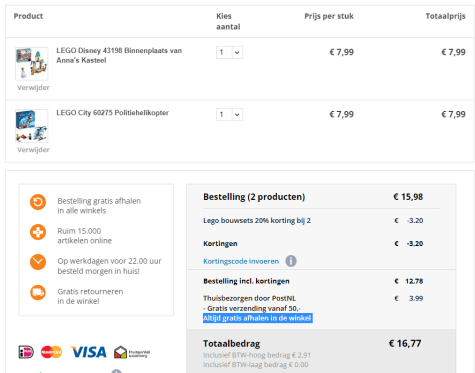Click the Anna's Kasteel product thumbnail
This screenshot has width=475, height=373.
[x=32, y=64]
